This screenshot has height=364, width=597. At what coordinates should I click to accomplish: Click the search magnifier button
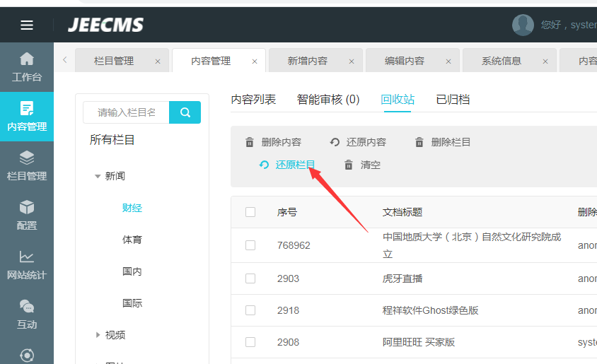point(185,112)
